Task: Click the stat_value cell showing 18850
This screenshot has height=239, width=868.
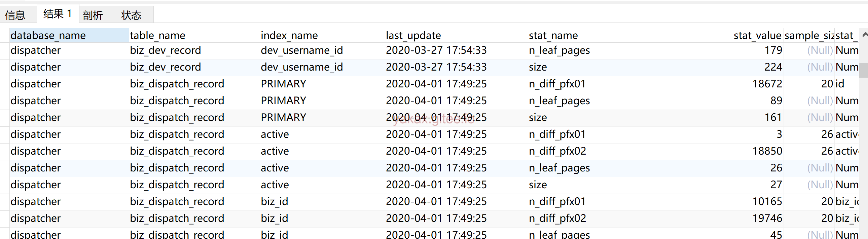Action: pyautogui.click(x=767, y=151)
